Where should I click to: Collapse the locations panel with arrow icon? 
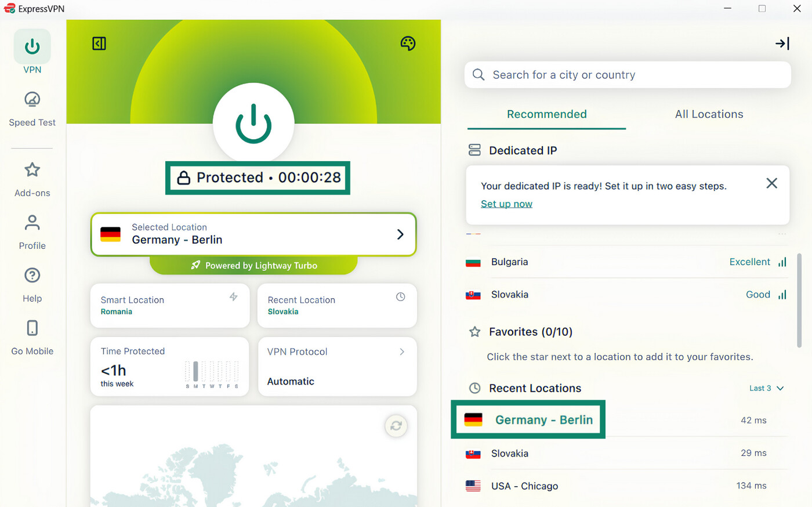tap(782, 44)
